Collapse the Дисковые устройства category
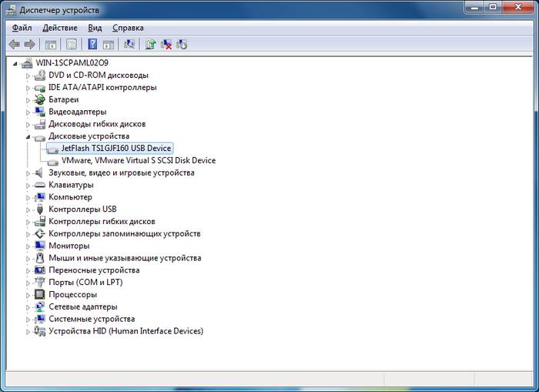The image size is (539, 392). pos(28,136)
